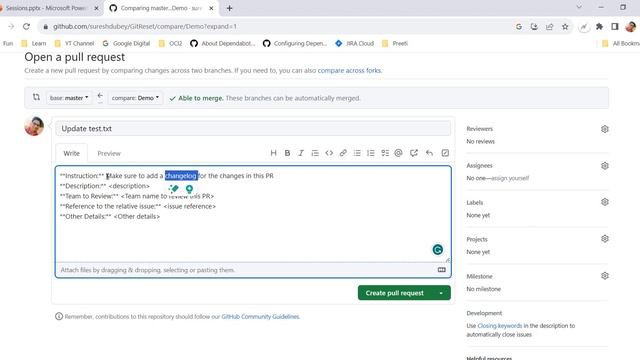Open the About Dependabot bookmark

(223, 43)
